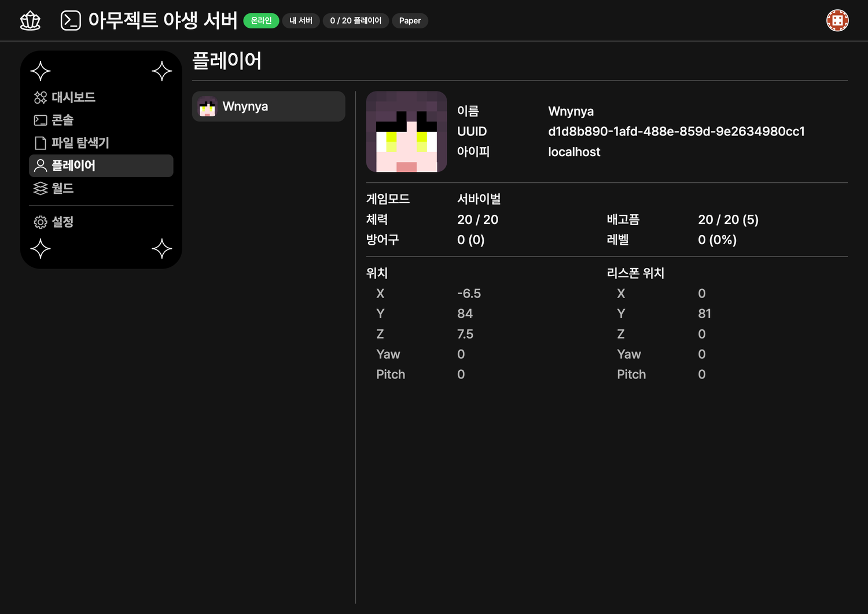The width and height of the screenshot is (868, 614).
Task: Click the 플레이어 person icon in sidebar
Action: coord(41,166)
